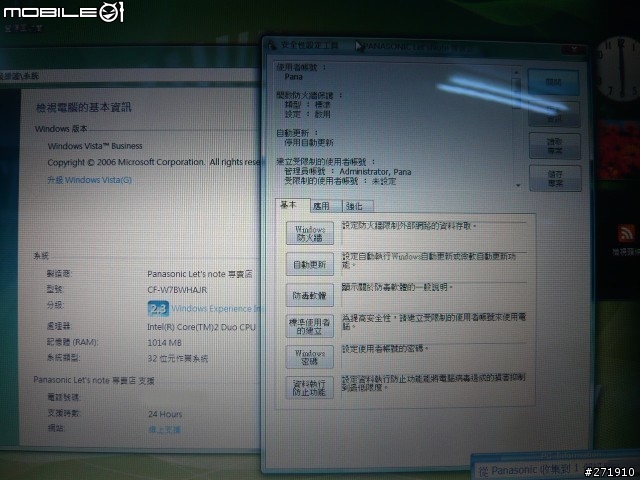Click the 24 Hours support value

pyautogui.click(x=165, y=414)
